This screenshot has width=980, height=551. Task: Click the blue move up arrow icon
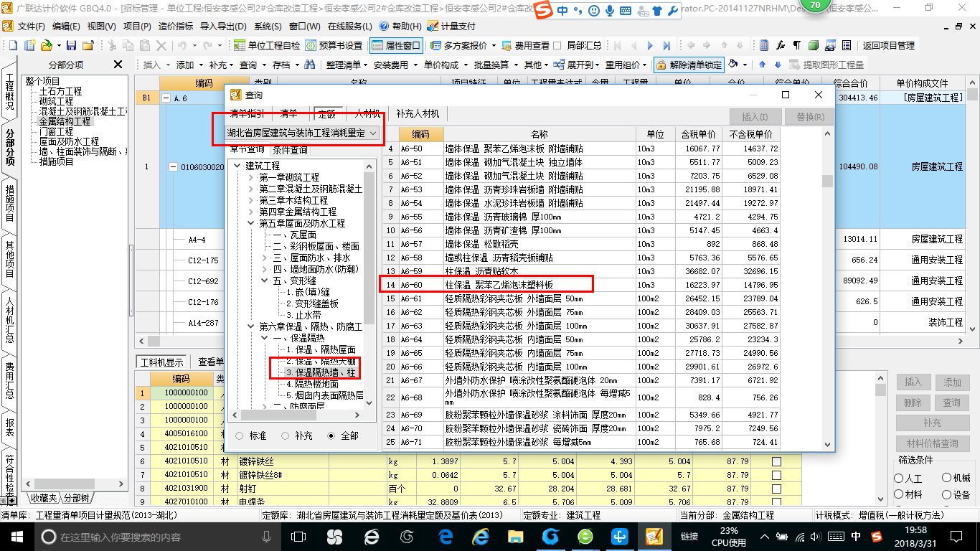[x=762, y=65]
